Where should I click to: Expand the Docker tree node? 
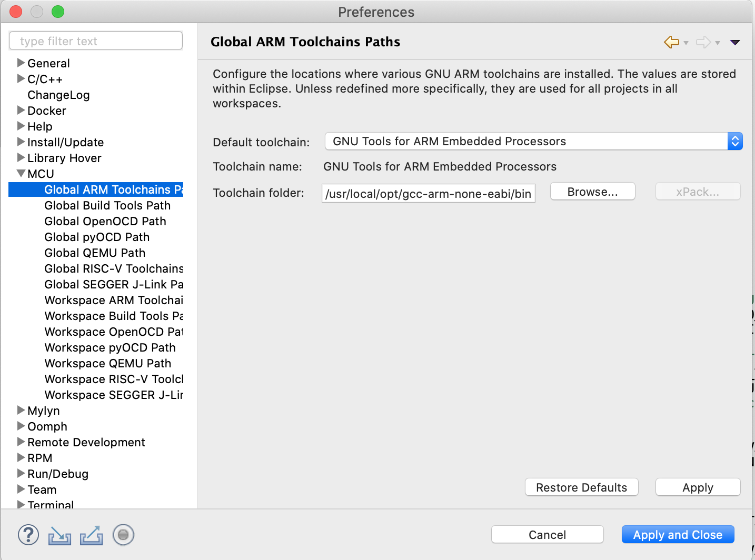[x=21, y=110]
